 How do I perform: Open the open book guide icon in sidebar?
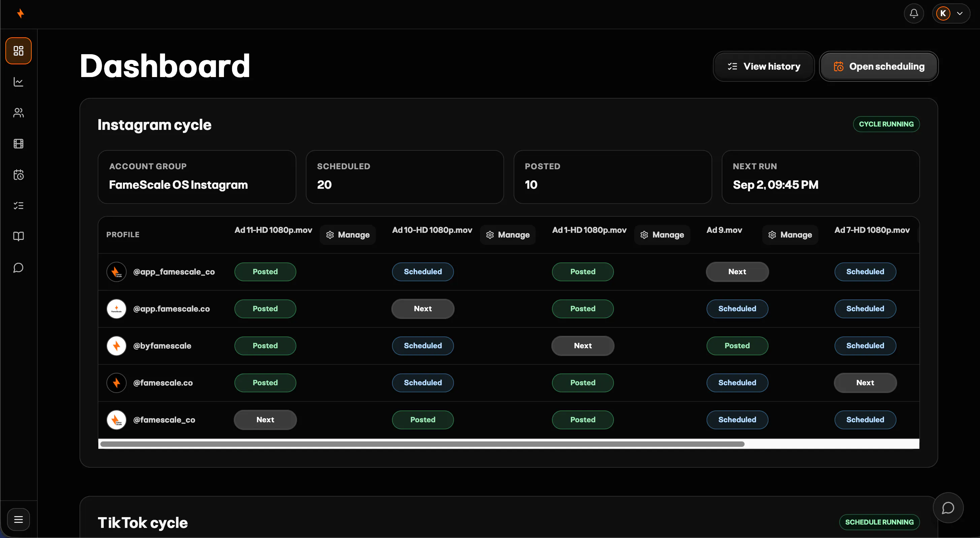point(18,237)
